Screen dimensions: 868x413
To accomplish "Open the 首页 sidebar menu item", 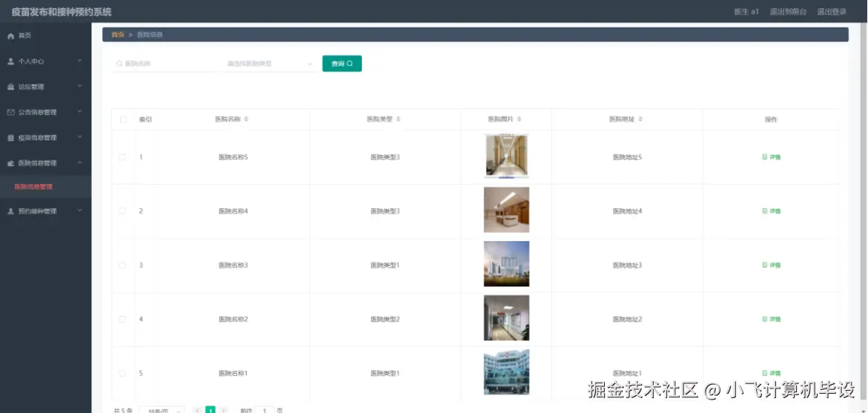I will tap(45, 36).
